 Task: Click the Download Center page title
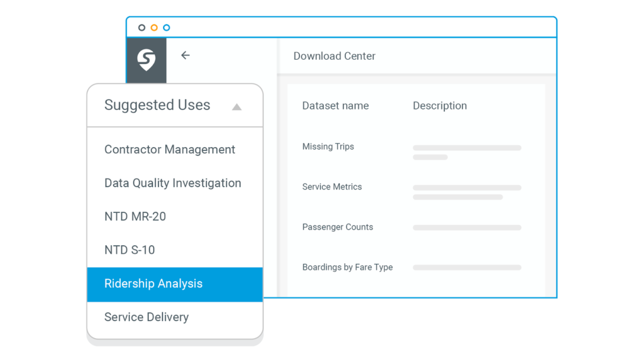click(x=335, y=56)
